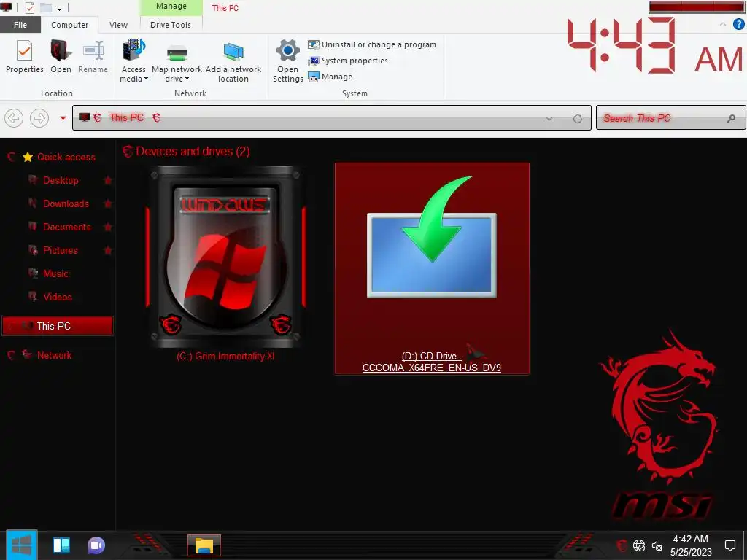Image resolution: width=747 pixels, height=560 pixels.
Task: Click the Open icon in Location group
Action: [x=61, y=57]
